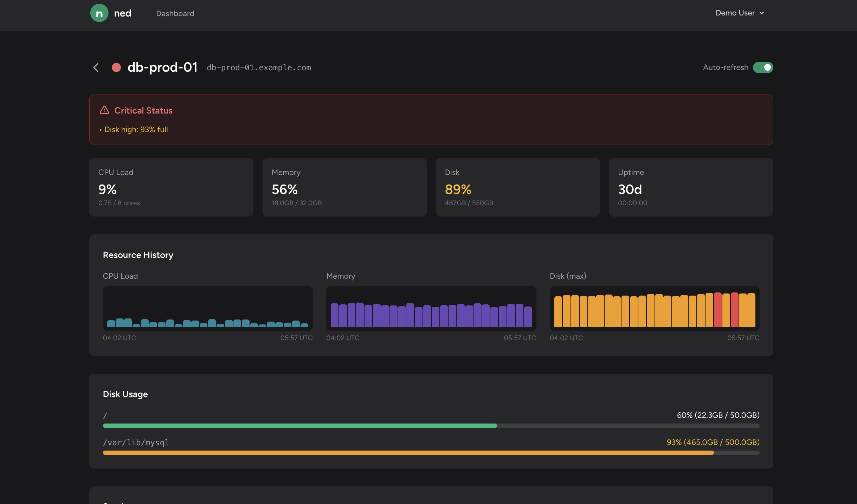Click the chevron next to Demo User
The image size is (857, 504).
762,13
